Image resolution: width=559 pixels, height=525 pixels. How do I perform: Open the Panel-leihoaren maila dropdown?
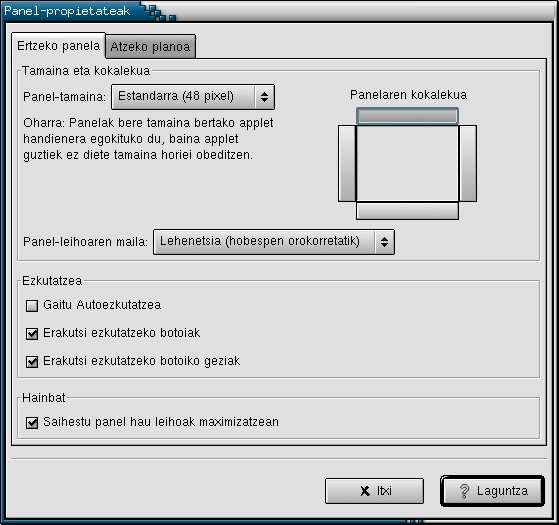274,242
